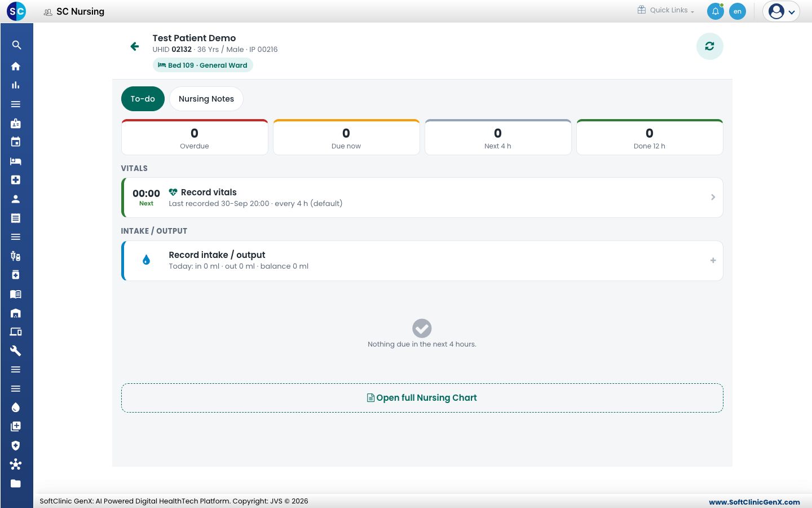Screen dimensions: 812x508
Task: Open the home icon in sidebar
Action: coord(16,66)
